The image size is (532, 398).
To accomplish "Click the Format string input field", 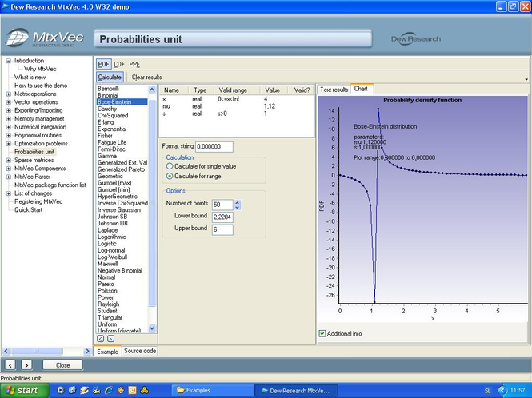I will pos(214,146).
